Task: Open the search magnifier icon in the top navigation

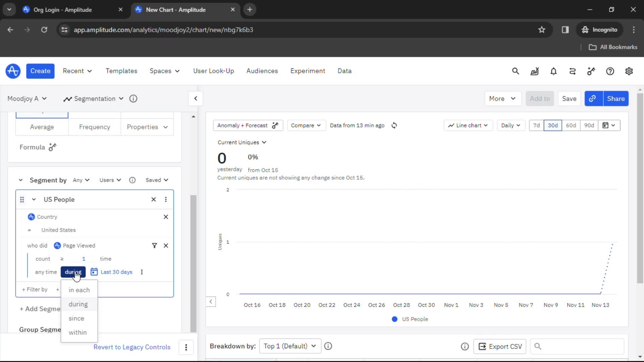Action: coord(516,71)
